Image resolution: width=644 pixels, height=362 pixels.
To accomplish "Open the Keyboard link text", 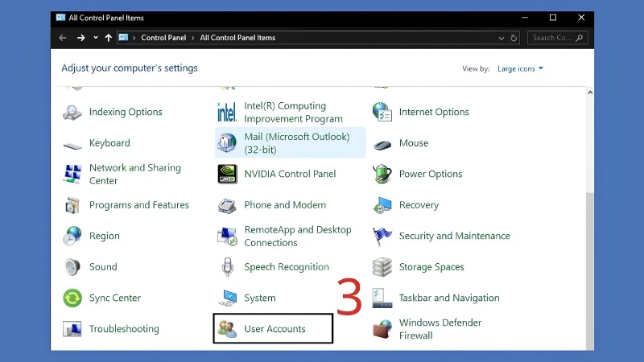I will (109, 143).
